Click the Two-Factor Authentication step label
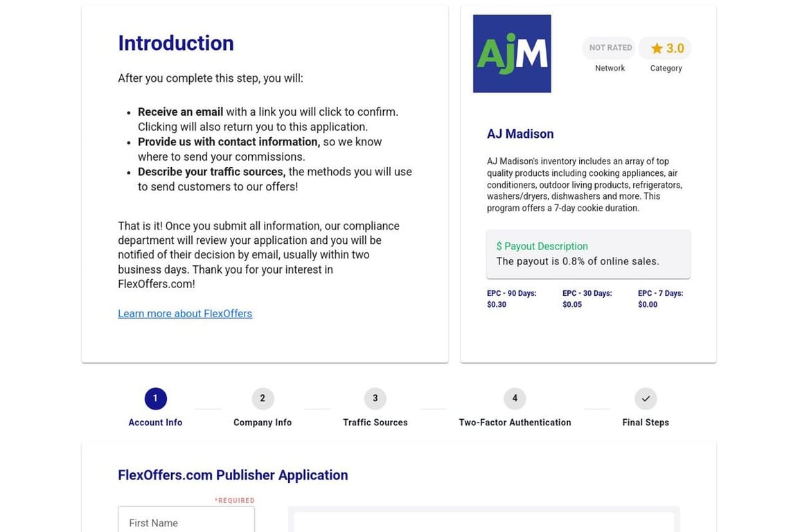798x532 pixels. click(515, 423)
